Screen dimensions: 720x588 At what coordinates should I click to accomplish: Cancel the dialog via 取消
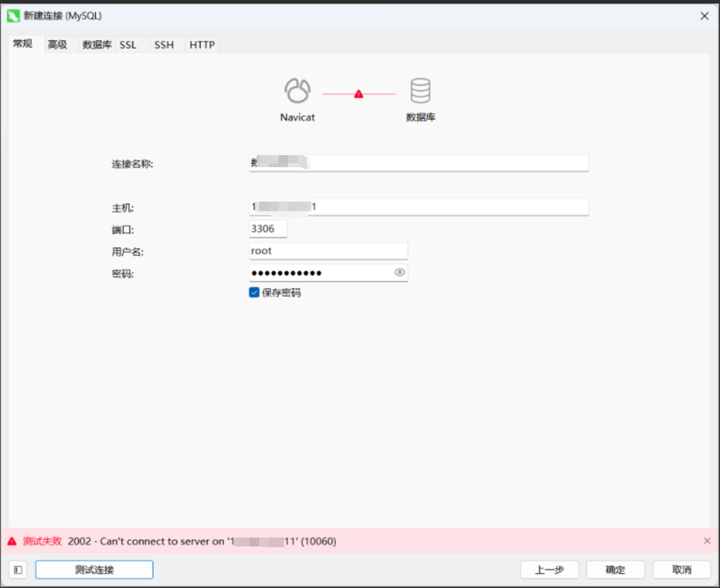pyautogui.click(x=681, y=570)
